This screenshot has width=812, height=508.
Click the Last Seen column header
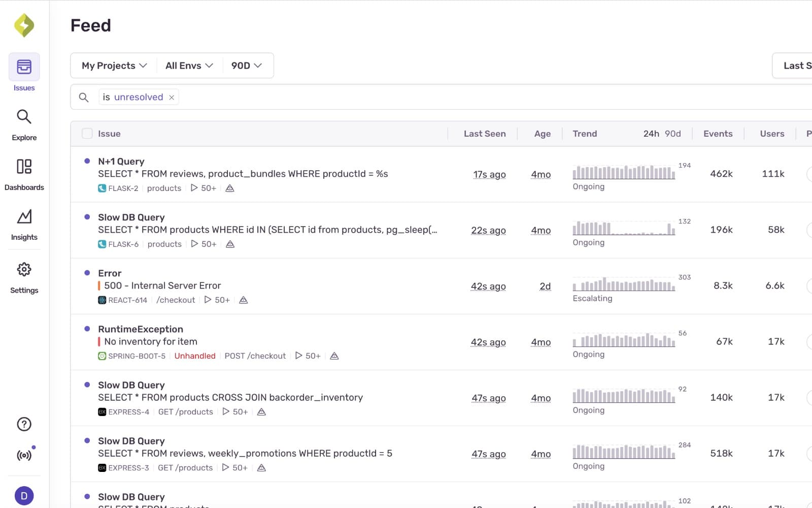pos(485,134)
